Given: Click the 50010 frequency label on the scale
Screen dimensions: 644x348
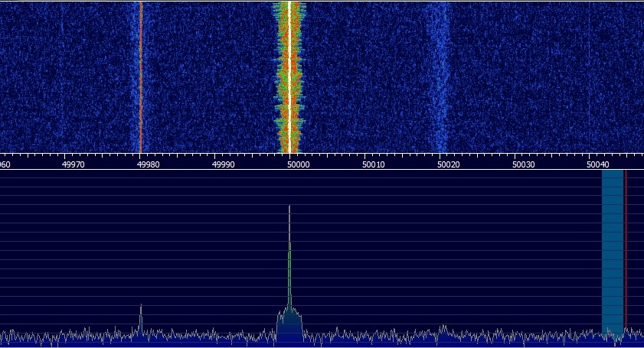Looking at the screenshot, I should (x=374, y=164).
